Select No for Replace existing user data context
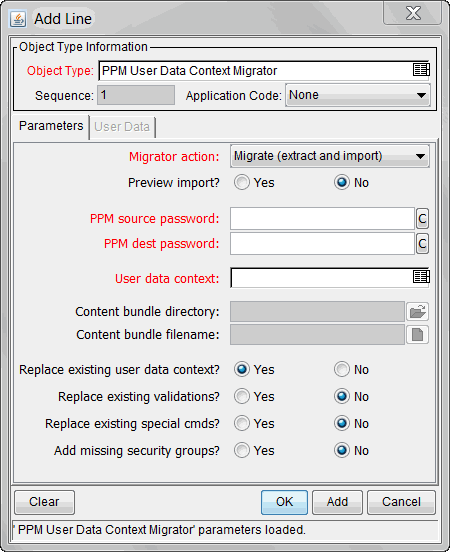The image size is (450, 552). pos(342,369)
